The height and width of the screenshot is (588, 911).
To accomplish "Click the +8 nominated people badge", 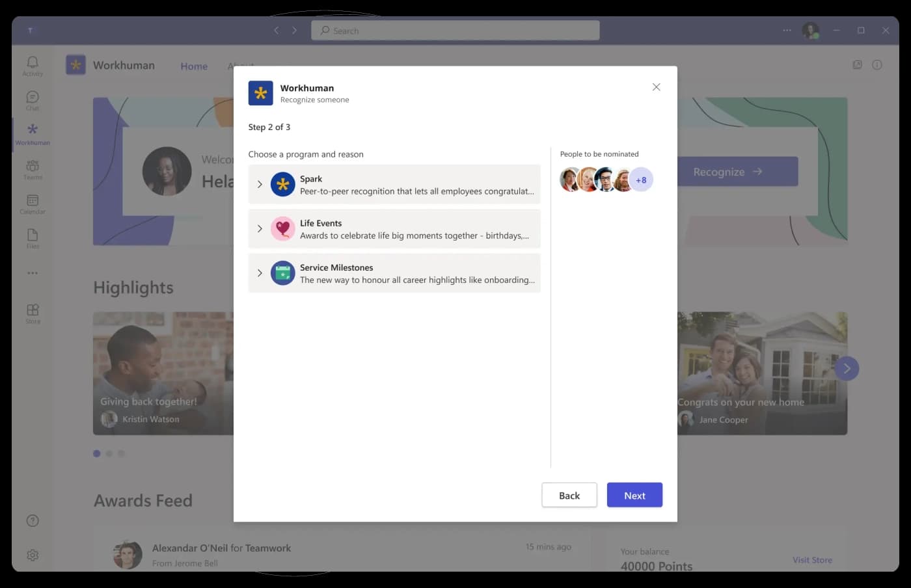I will click(x=642, y=179).
